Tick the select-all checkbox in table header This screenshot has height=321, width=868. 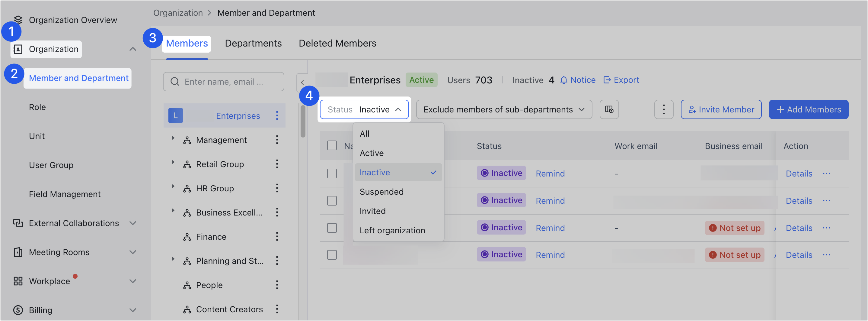(332, 146)
